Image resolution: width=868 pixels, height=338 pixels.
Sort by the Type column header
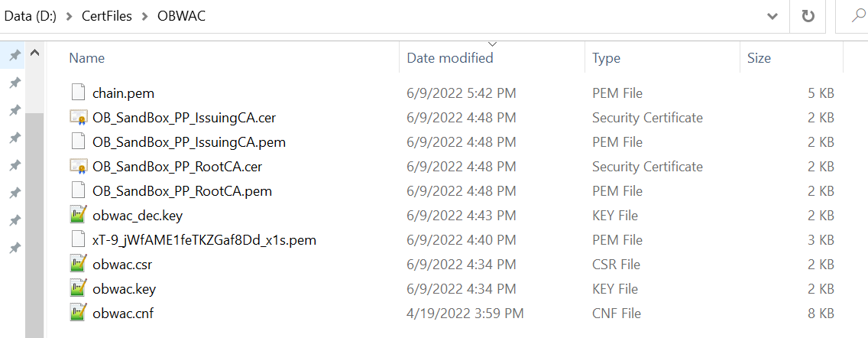point(606,58)
